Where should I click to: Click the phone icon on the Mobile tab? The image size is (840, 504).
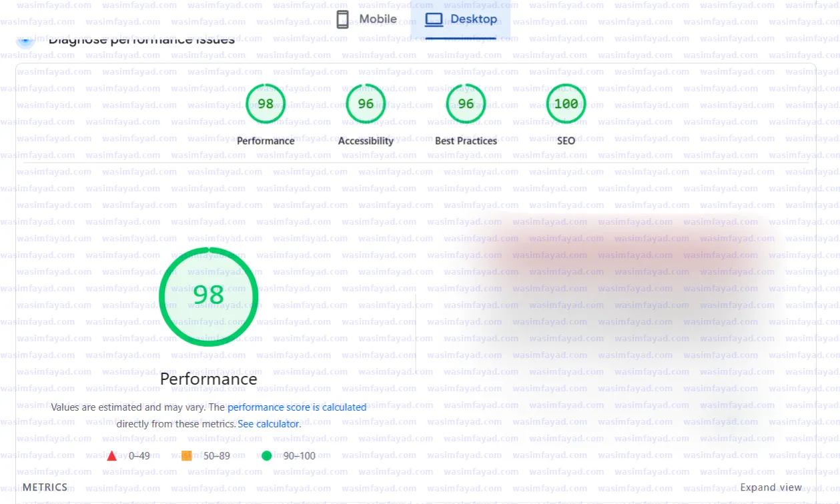click(x=342, y=19)
